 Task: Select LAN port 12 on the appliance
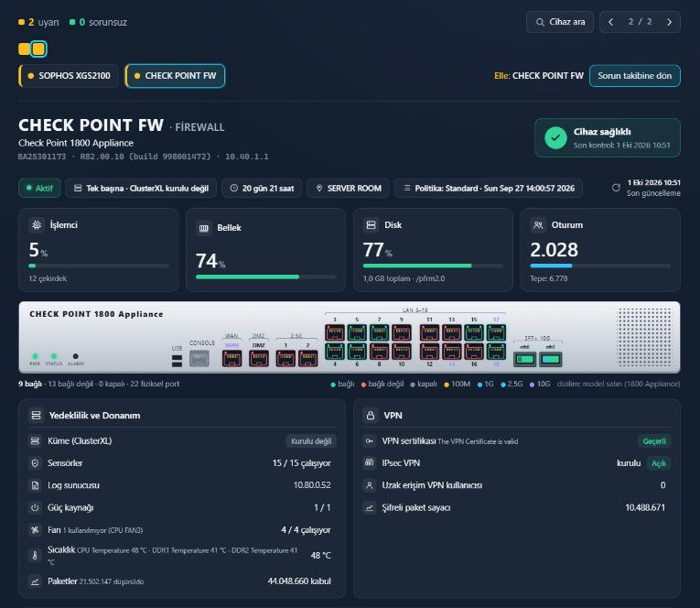tap(429, 351)
